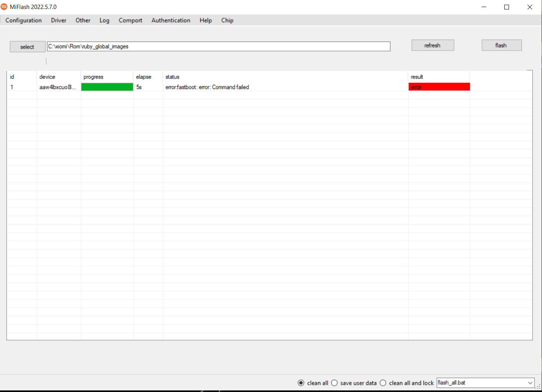Click the MiFlash app icon in title bar
542x392 pixels.
[x=4, y=7]
